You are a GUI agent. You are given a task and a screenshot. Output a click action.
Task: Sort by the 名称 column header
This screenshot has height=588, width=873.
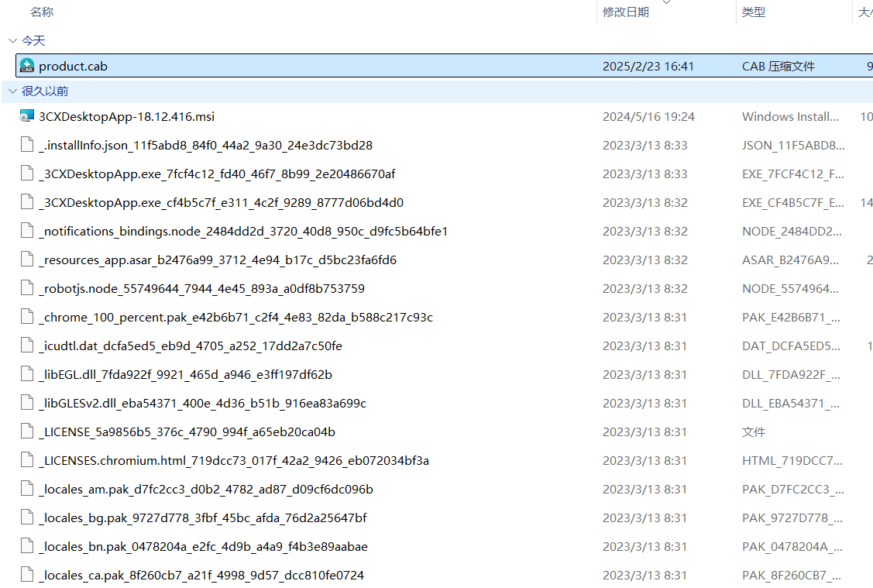[43, 12]
